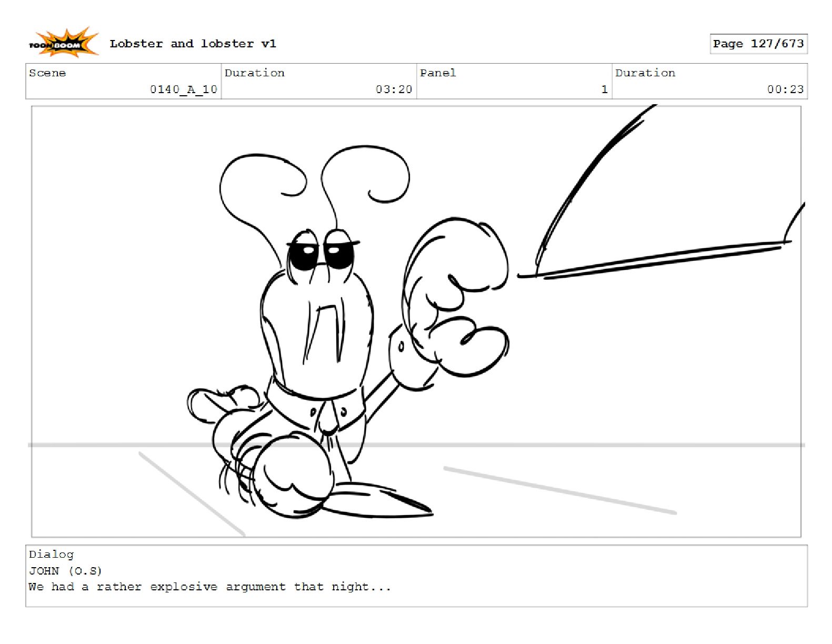Select scene number '0140_A_10'
The image size is (832, 644).
coord(183,89)
